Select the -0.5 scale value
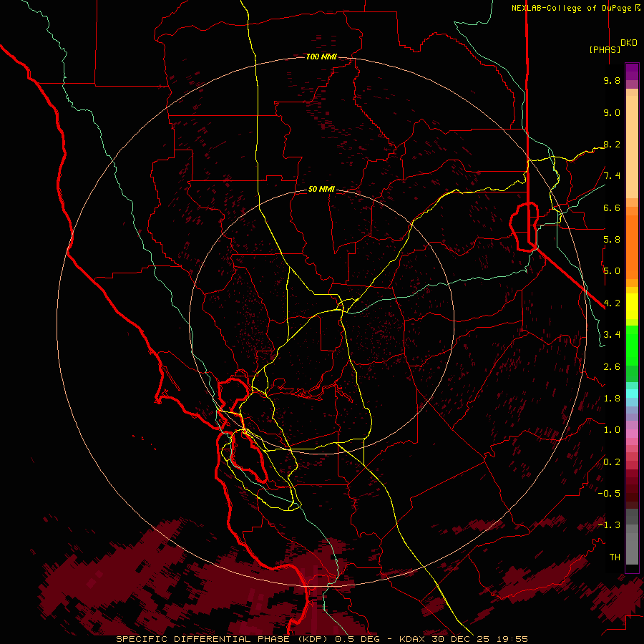The width and height of the screenshot is (644, 644). pos(609,494)
